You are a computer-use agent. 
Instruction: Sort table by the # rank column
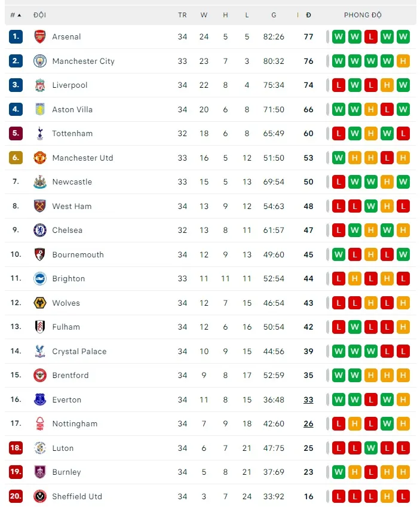pyautogui.click(x=16, y=15)
